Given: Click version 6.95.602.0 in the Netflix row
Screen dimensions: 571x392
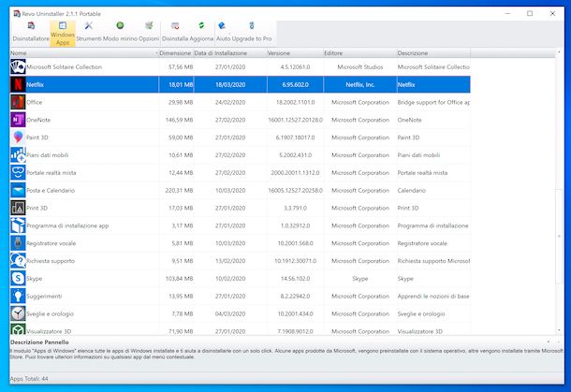Looking at the screenshot, I should [x=296, y=84].
